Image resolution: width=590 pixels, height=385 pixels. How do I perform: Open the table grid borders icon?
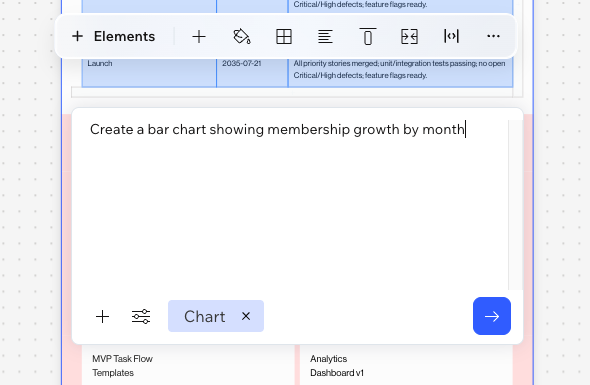pos(284,37)
